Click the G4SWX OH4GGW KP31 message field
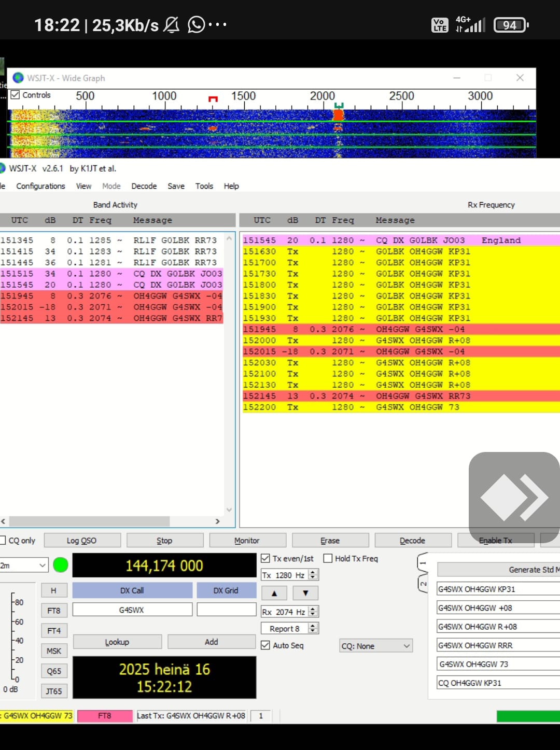Viewport: 560px width, 750px height. click(x=498, y=589)
